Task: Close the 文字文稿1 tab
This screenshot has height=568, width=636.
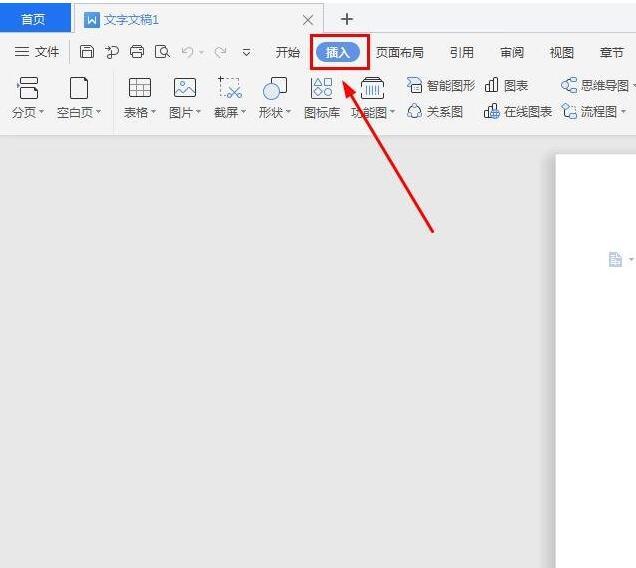Action: pos(308,19)
